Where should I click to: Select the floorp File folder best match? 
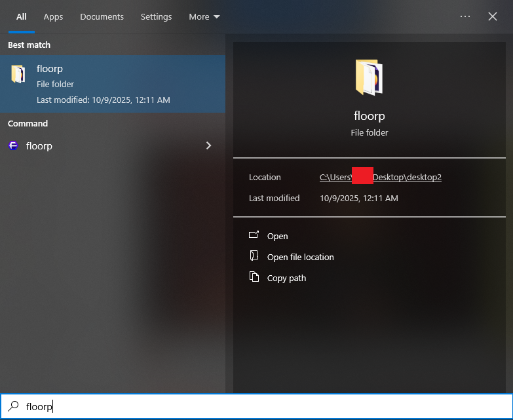(113, 84)
